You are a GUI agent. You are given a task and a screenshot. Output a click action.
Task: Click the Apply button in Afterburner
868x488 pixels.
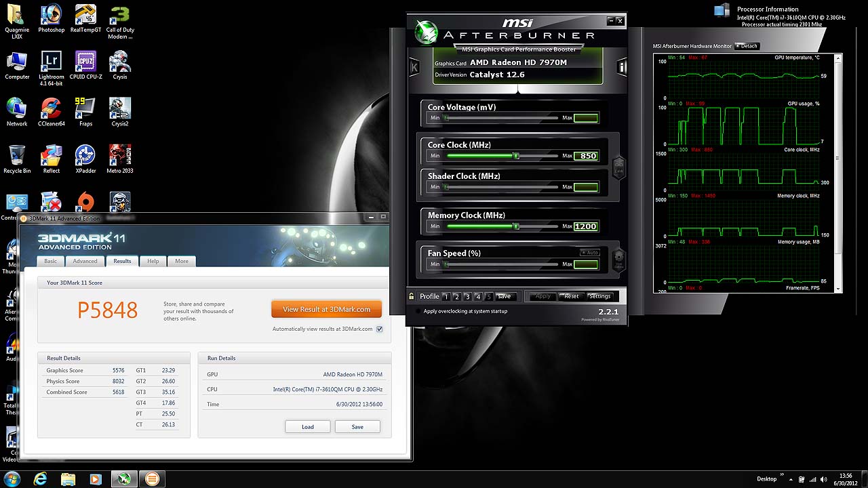(543, 296)
